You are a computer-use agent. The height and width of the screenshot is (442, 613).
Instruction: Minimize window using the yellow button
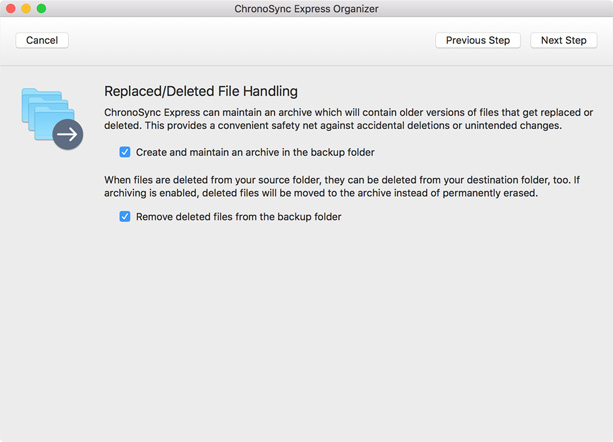(26, 8)
